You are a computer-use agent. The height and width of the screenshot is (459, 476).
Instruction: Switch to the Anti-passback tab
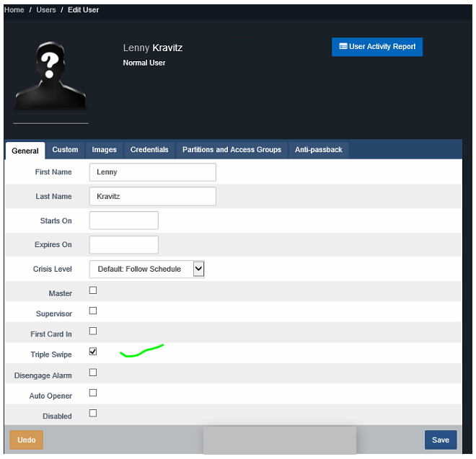[x=318, y=150]
